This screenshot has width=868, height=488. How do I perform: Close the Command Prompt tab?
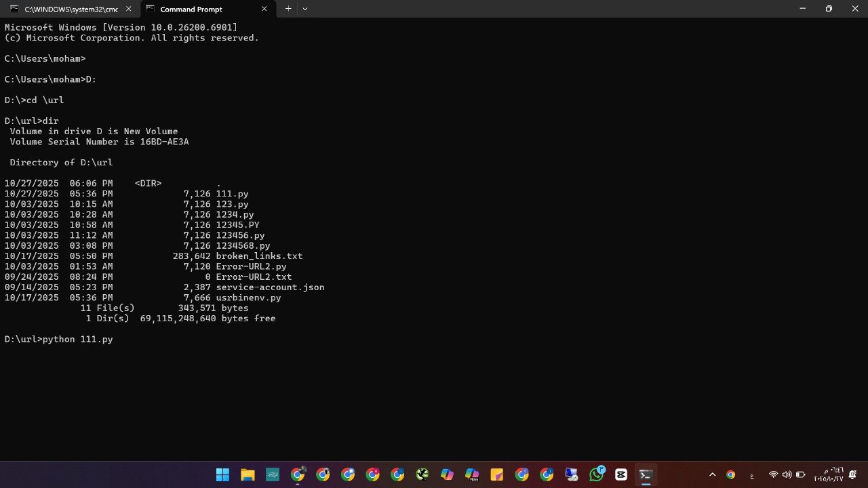(264, 9)
